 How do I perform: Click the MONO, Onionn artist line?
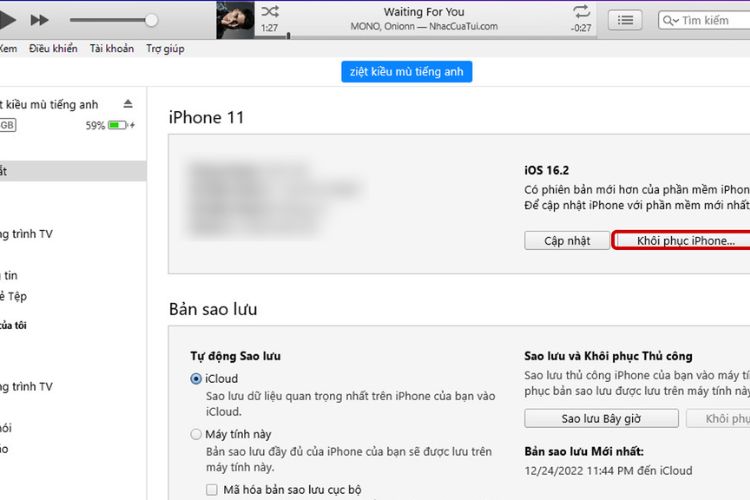point(424,26)
